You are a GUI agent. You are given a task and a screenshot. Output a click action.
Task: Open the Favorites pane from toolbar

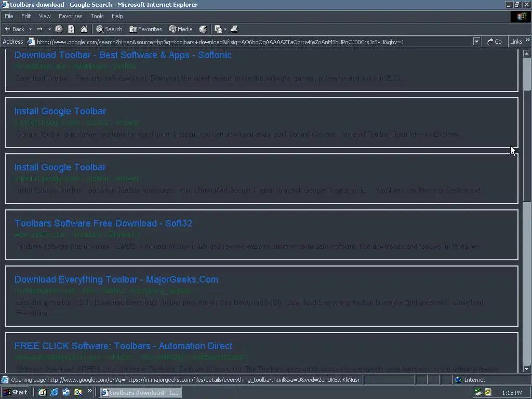point(145,29)
